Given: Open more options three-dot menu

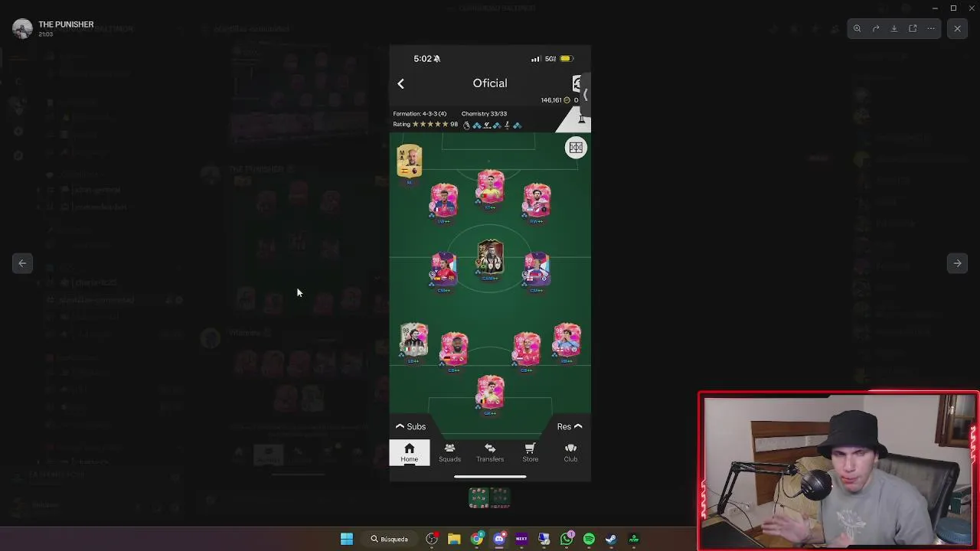Looking at the screenshot, I should point(931,28).
